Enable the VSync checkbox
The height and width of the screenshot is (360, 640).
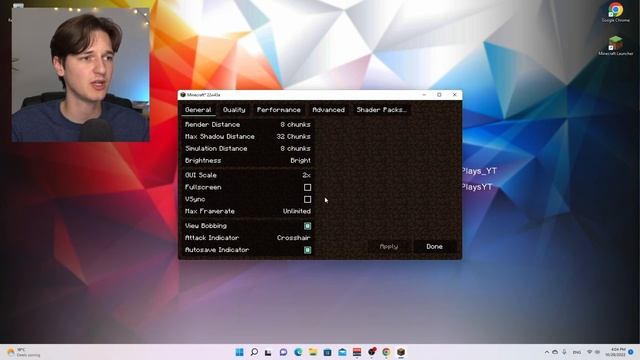pyautogui.click(x=307, y=199)
